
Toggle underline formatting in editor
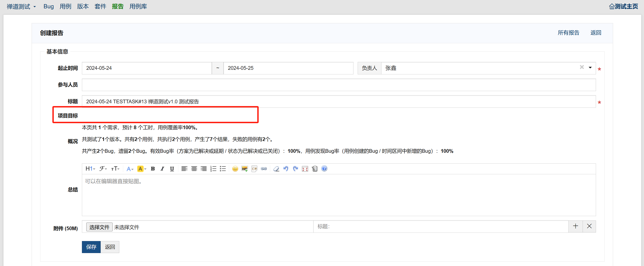tap(172, 169)
